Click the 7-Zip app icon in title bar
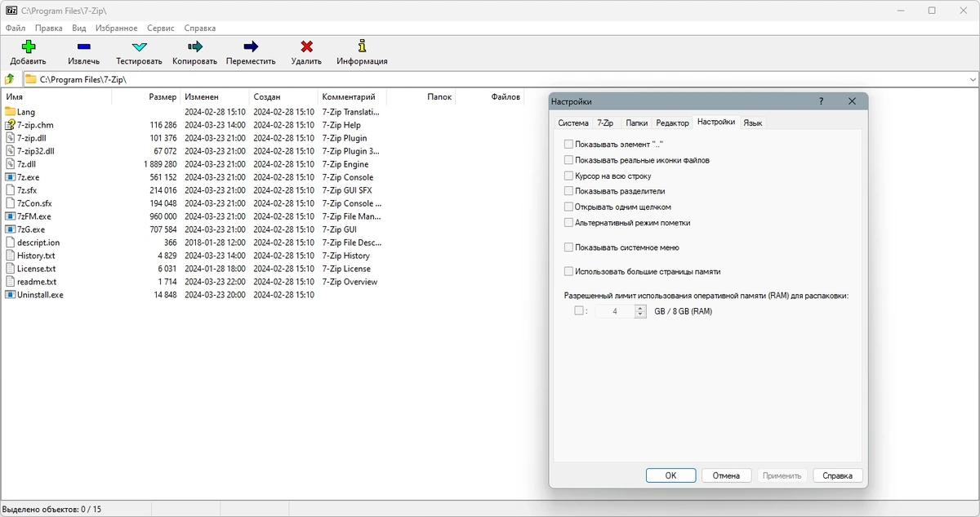 click(11, 11)
